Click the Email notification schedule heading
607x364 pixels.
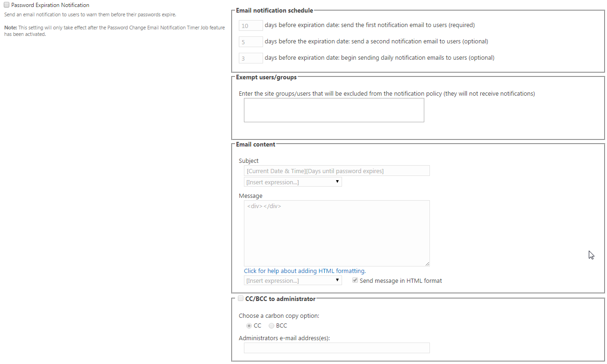coord(274,10)
